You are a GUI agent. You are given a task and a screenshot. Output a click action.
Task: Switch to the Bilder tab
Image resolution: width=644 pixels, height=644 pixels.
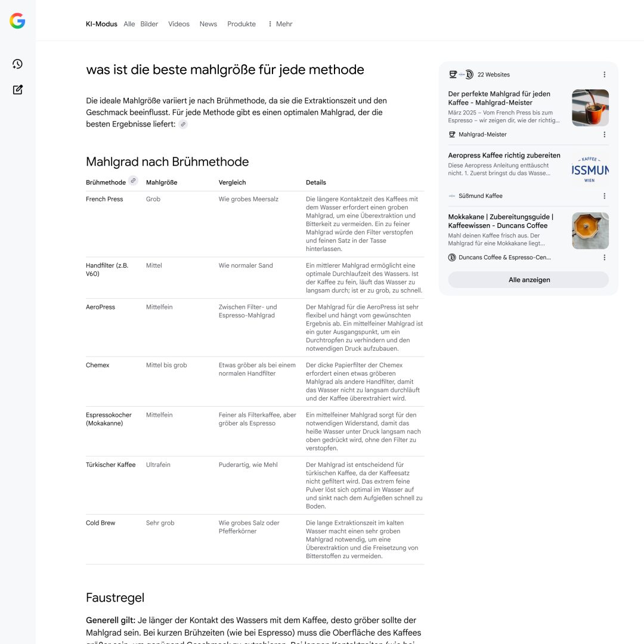click(149, 24)
